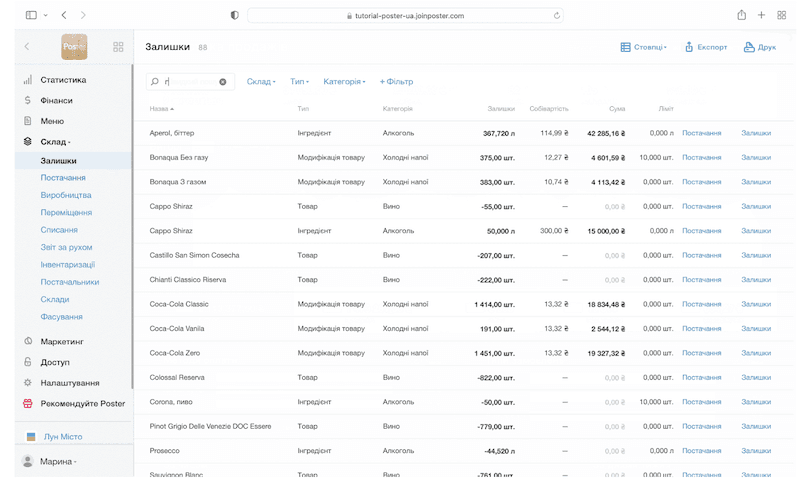Screen dimensions: 800x502
Task: Click the Склад stack icon
Action: [x=28, y=141]
